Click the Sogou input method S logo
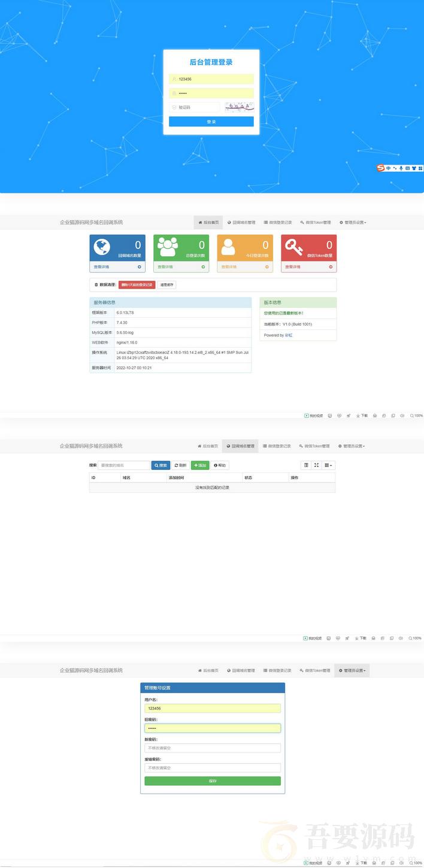The width and height of the screenshot is (424, 868). coord(380,168)
